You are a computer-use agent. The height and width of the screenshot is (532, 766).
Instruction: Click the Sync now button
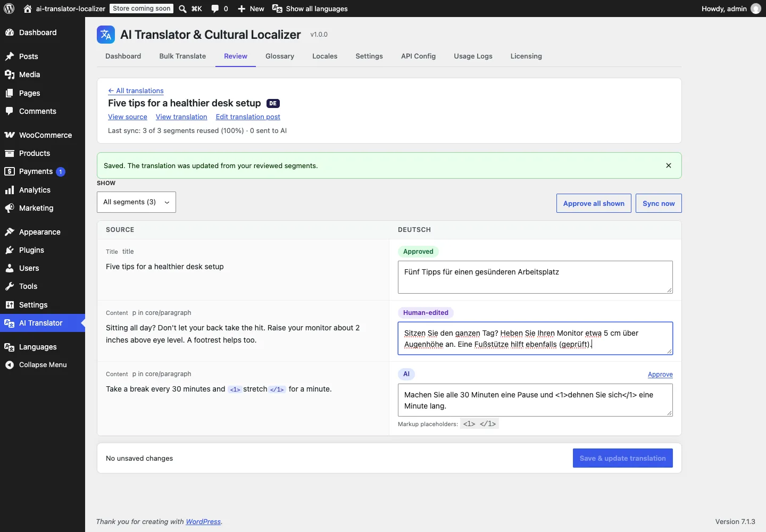coord(659,203)
